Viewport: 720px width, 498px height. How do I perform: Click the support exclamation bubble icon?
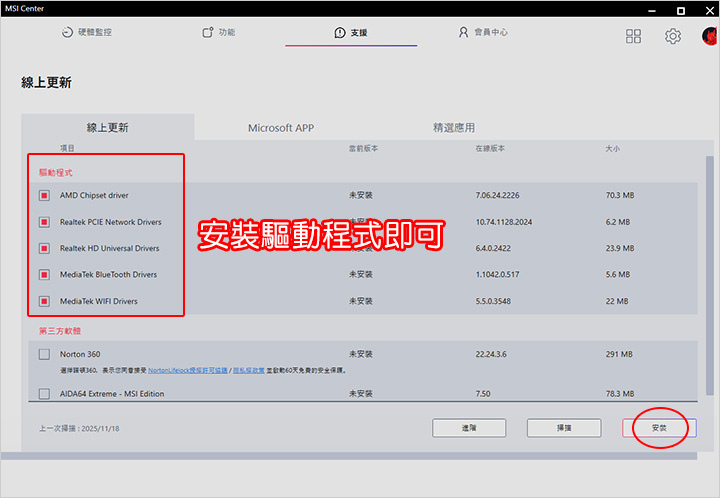click(340, 33)
